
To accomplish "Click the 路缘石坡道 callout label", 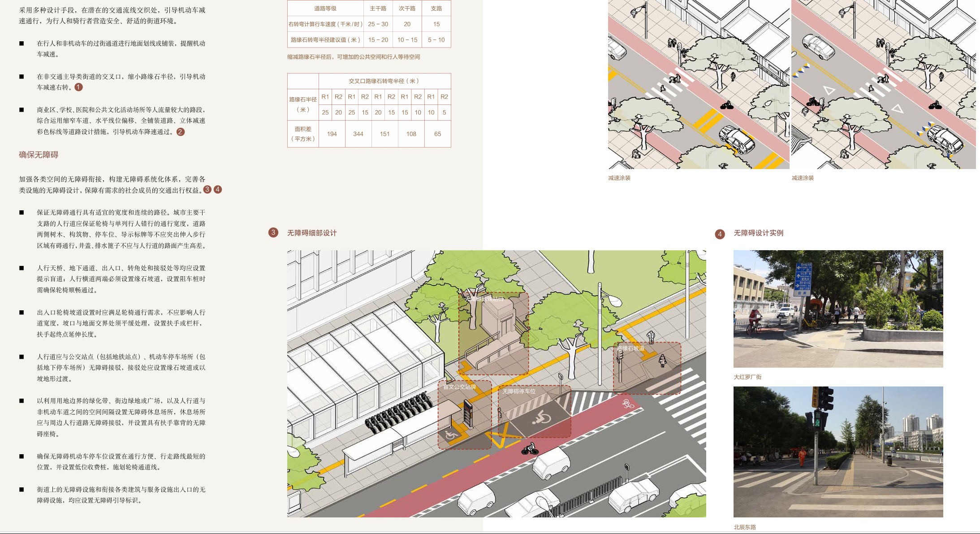I will click(x=630, y=348).
